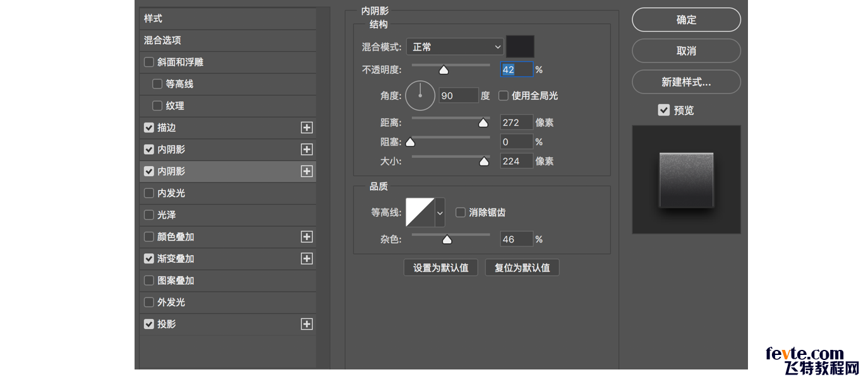Select the 描边 effect row label
The image size is (868, 384).
[167, 128]
